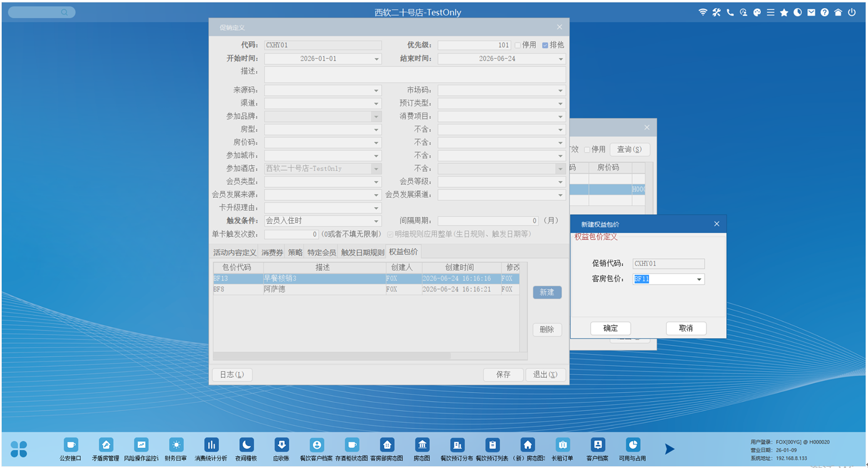
Task: Open the 结束时间 date dropdown
Action: 561,59
